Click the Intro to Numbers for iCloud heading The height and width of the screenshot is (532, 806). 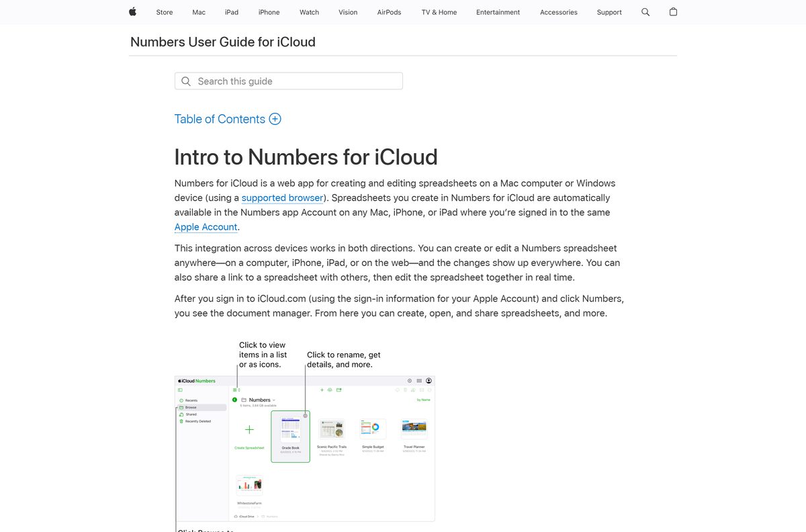(306, 157)
